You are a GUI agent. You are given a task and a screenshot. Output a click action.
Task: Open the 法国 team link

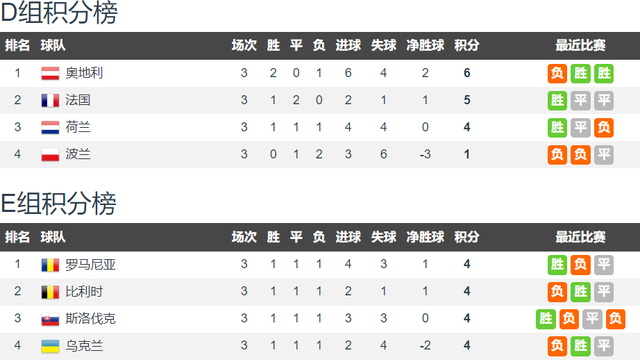tap(78, 100)
